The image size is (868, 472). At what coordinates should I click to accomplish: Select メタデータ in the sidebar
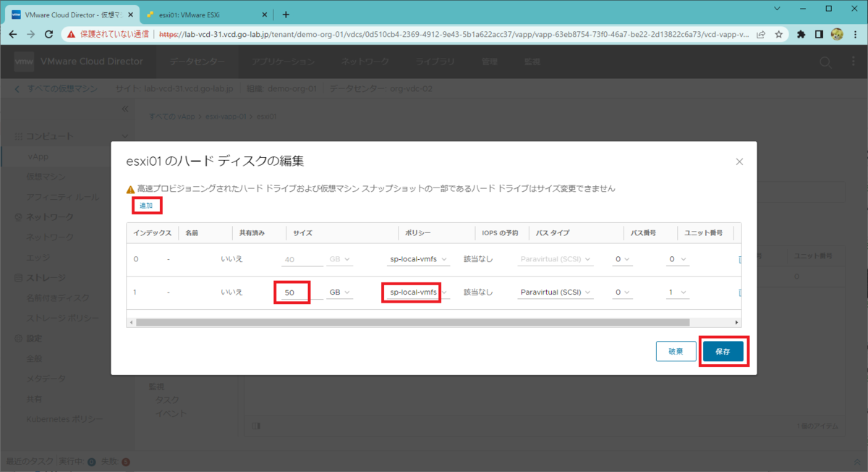point(46,379)
